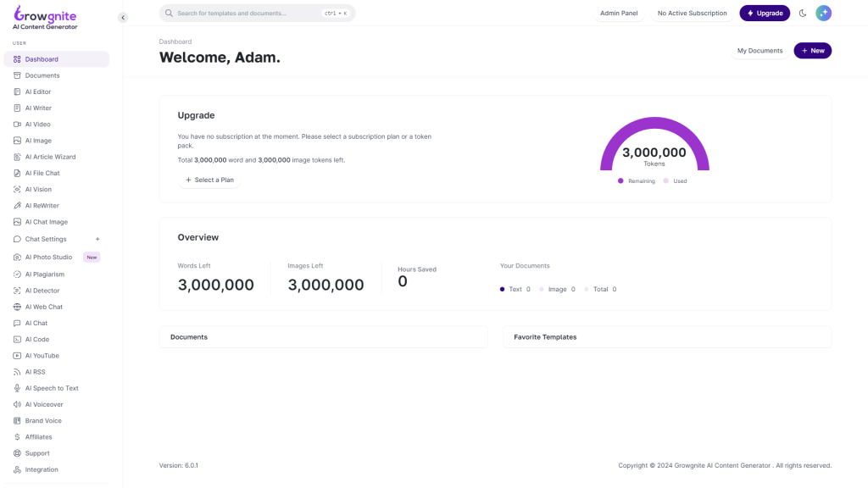Select the AI Vision icon in sidebar
This screenshot has width=868, height=488.
17,190
